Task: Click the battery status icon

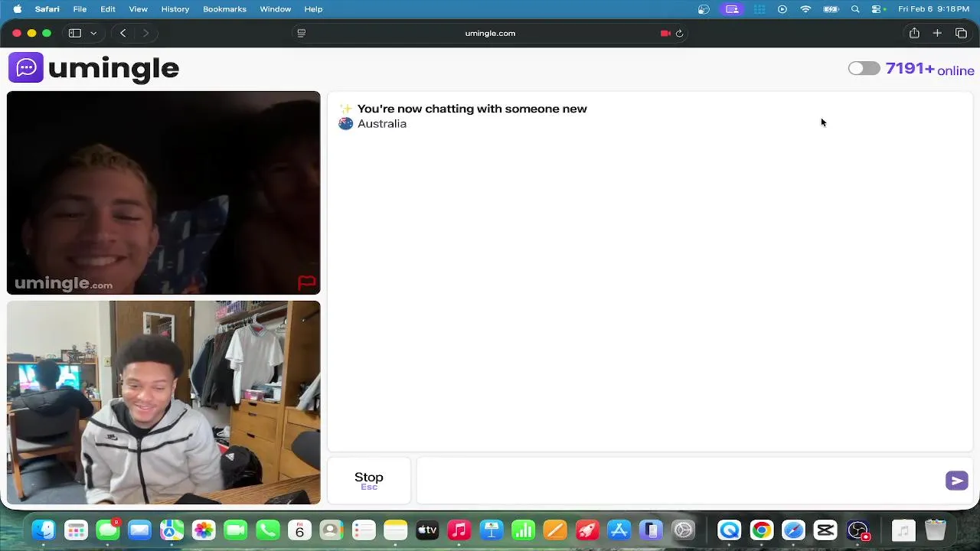Action: (x=831, y=9)
